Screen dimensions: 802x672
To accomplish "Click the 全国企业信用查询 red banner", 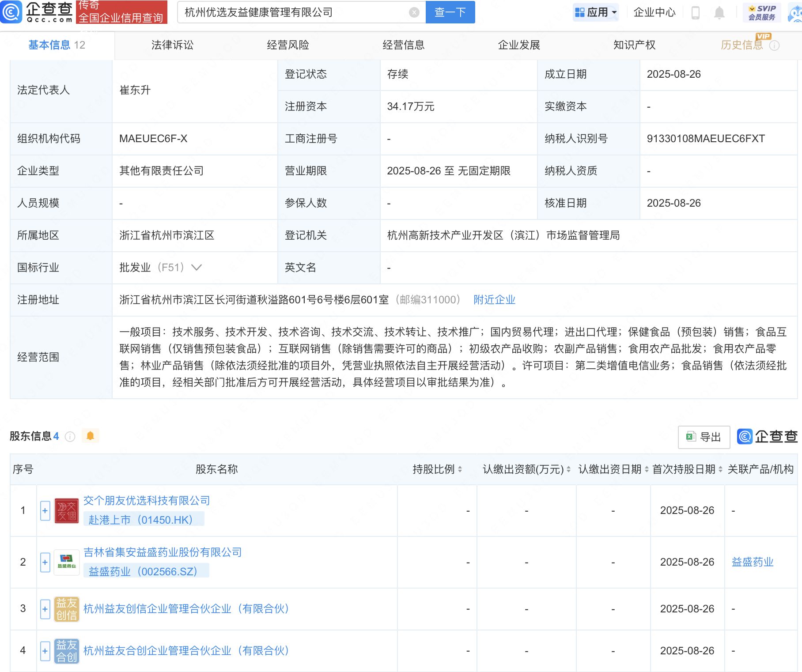I will (x=121, y=12).
